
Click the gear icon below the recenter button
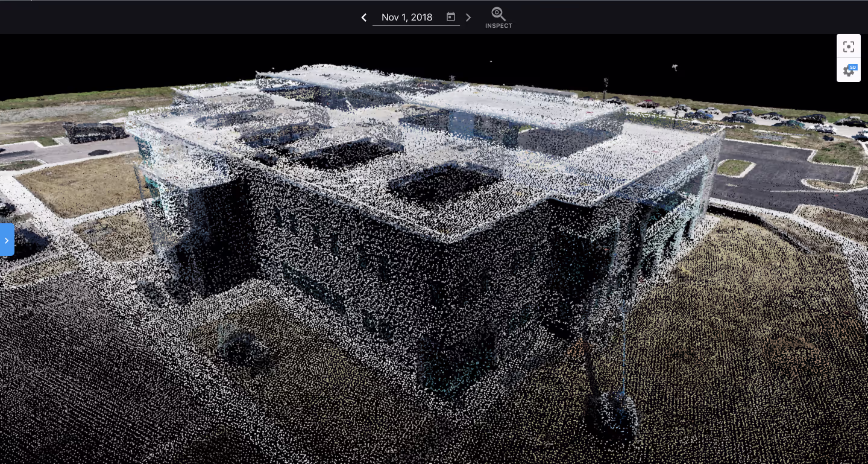849,70
